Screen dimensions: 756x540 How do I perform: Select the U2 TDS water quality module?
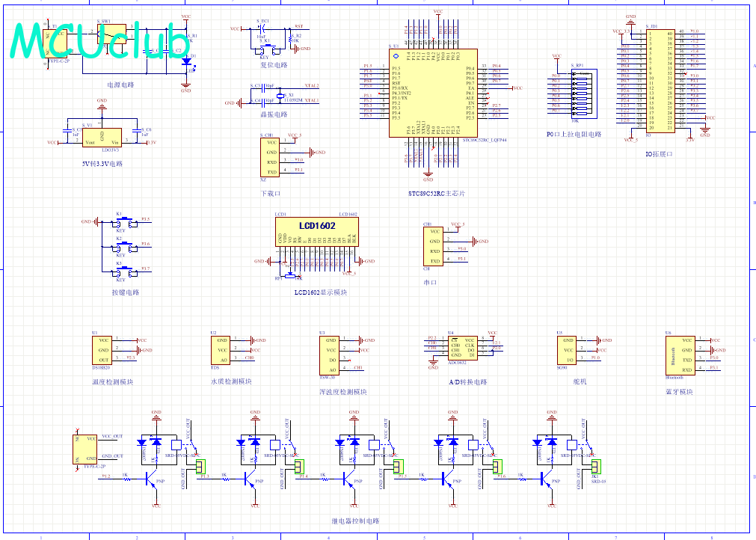(221, 350)
